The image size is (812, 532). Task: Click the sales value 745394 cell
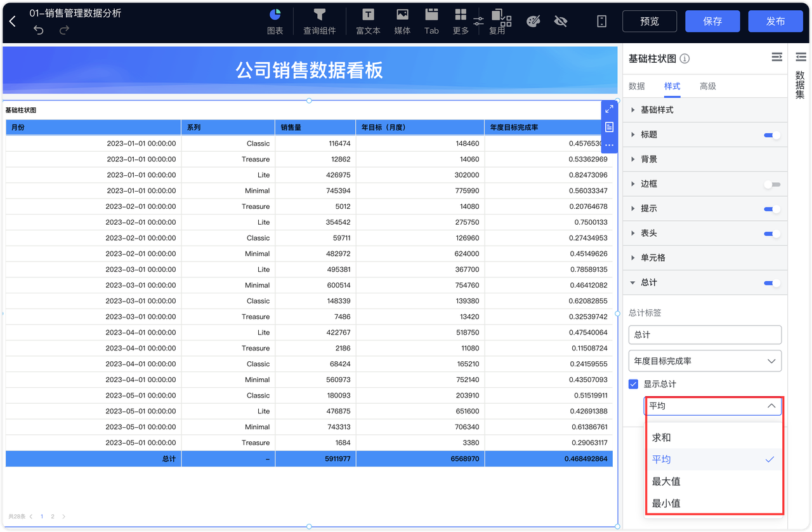(x=315, y=190)
